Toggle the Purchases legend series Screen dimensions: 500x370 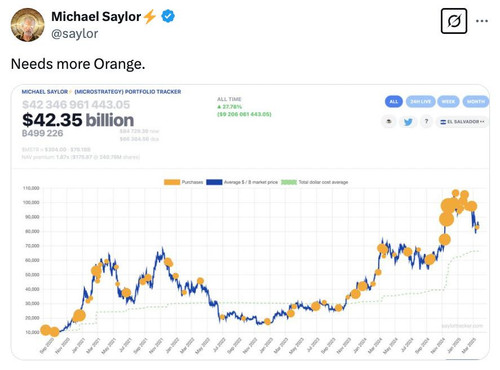[x=183, y=182]
